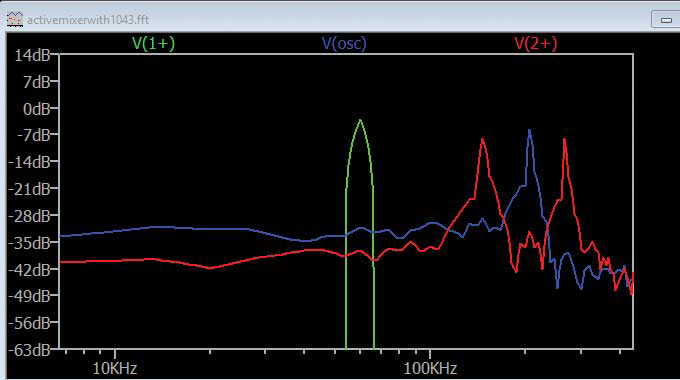The height and width of the screenshot is (380, 680).
Task: Click the 100KHz horizontal axis label
Action: pos(430,369)
